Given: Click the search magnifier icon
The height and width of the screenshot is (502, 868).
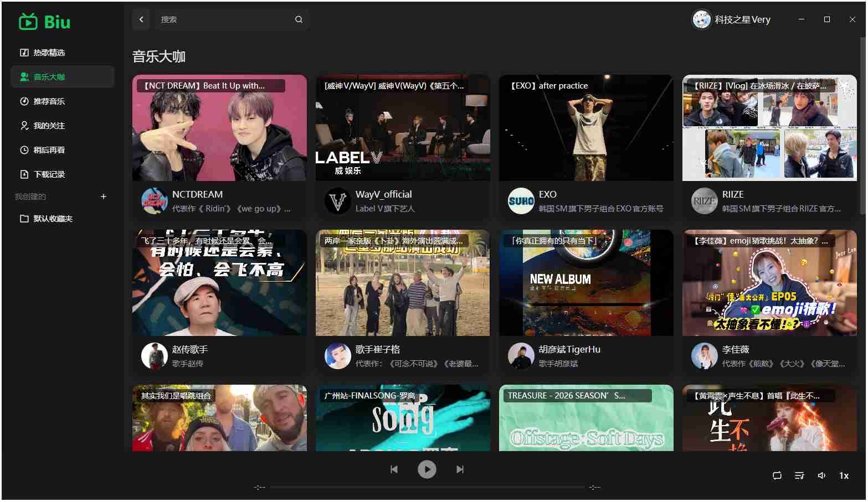Looking at the screenshot, I should [x=299, y=19].
